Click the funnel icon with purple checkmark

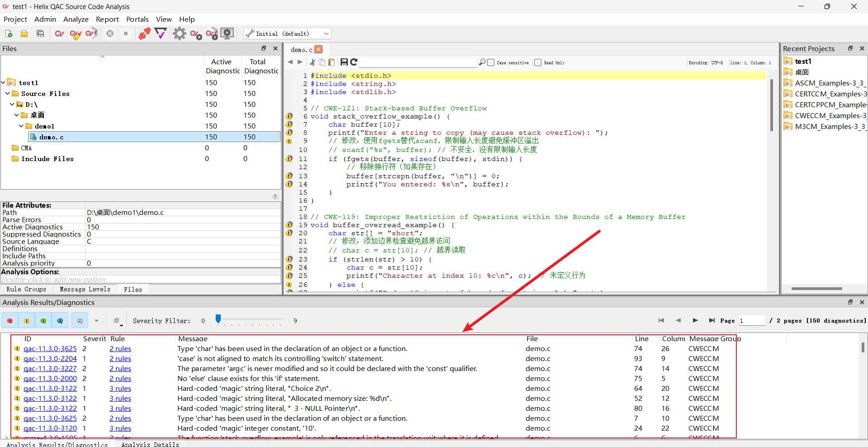[161, 33]
